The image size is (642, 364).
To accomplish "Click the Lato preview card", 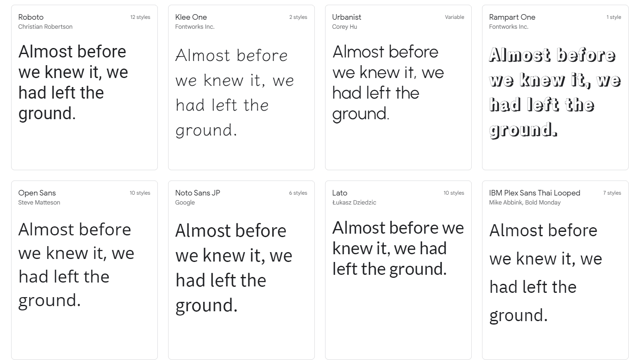I will [398, 270].
